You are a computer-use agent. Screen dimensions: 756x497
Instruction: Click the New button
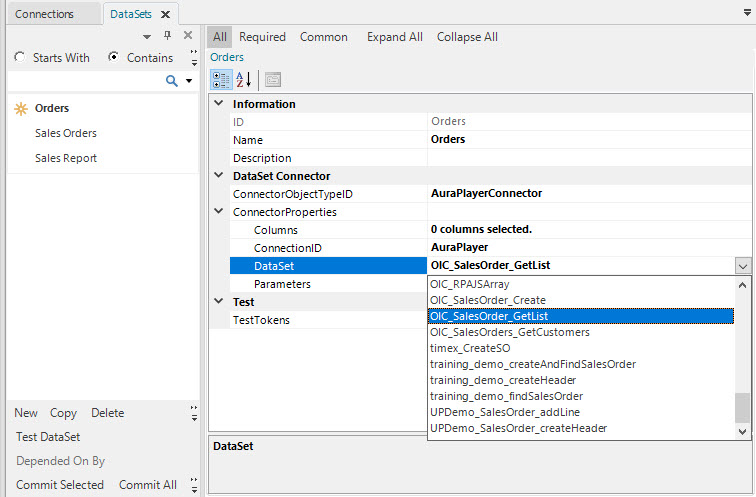26,413
